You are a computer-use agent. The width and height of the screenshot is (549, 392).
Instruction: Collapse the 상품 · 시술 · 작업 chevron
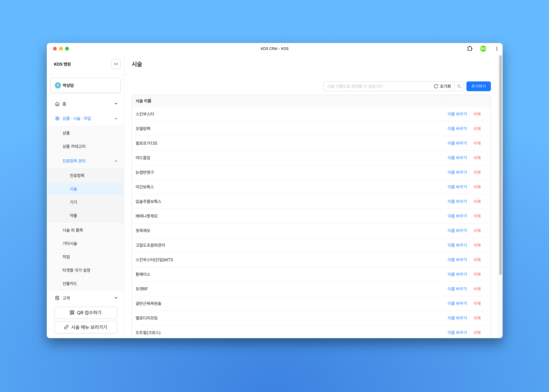point(116,119)
